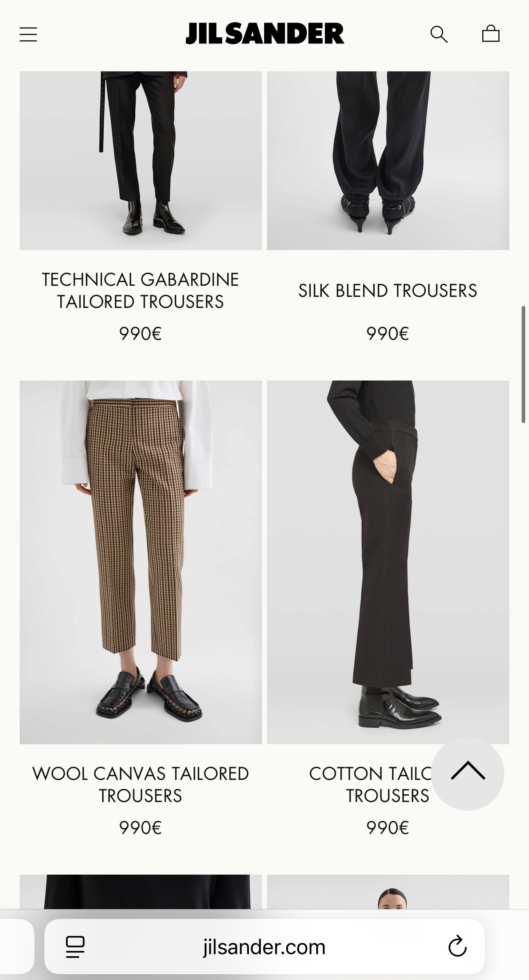The width and height of the screenshot is (529, 980).
Task: Open Wool Canvas Tailored Trousers link
Action: (x=140, y=785)
